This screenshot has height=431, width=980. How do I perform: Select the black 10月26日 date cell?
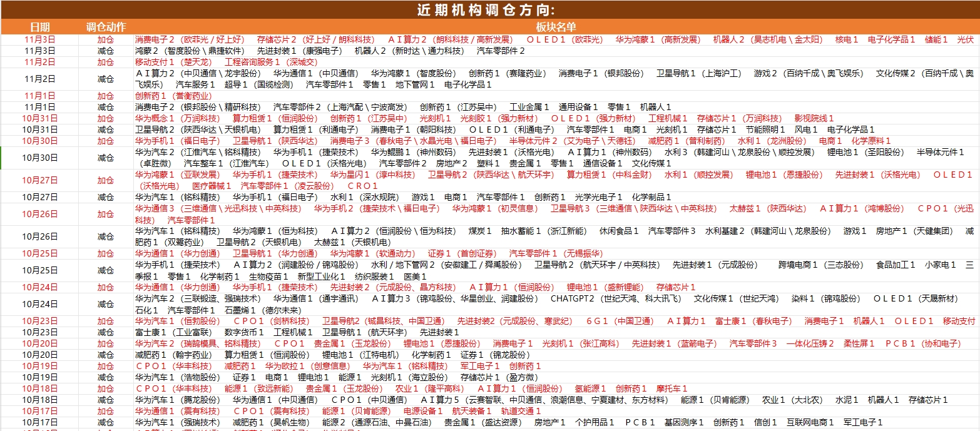[40, 236]
